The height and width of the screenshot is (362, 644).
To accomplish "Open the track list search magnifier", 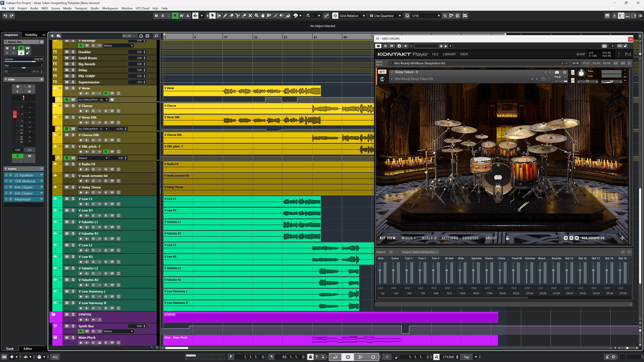I will click(156, 36).
